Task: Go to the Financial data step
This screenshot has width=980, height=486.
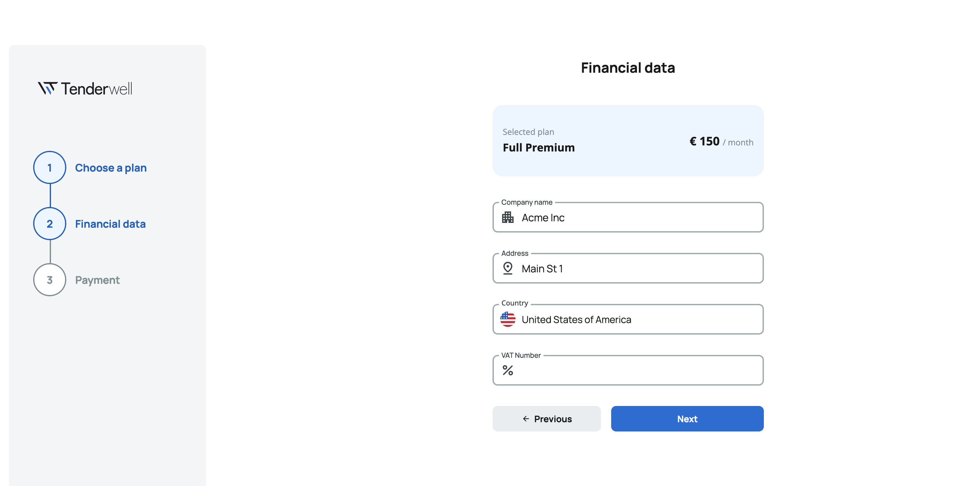Action: [x=110, y=224]
